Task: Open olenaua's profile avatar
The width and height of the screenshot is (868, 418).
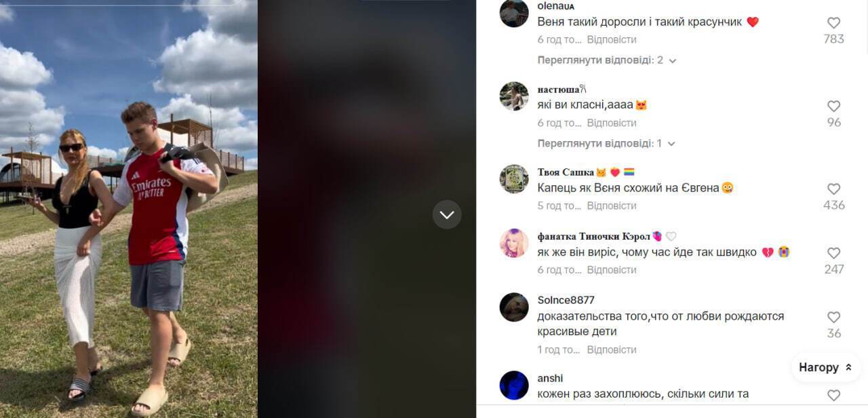Action: click(x=514, y=13)
